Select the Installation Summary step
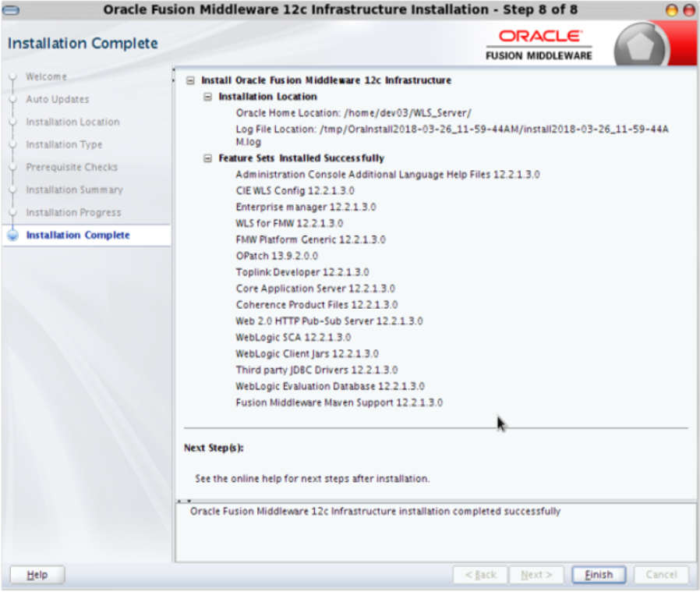 (x=74, y=190)
